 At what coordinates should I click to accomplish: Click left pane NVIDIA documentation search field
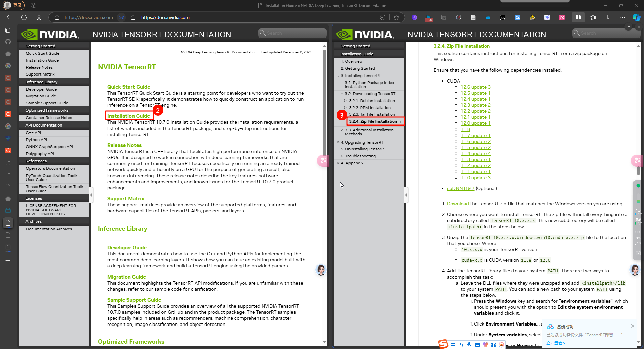pyautogui.click(x=292, y=33)
